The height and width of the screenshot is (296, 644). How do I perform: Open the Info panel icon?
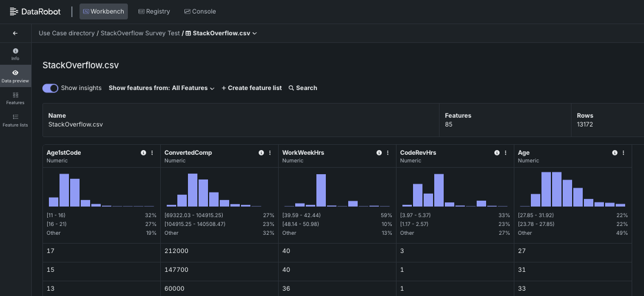point(15,54)
